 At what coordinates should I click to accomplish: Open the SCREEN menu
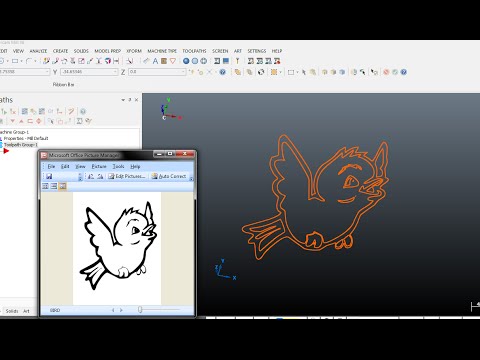coord(220,51)
